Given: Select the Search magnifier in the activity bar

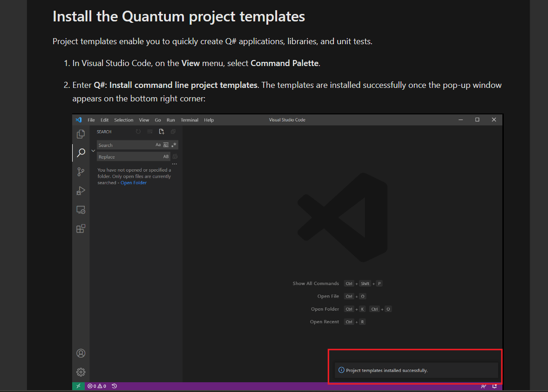Looking at the screenshot, I should pos(81,153).
